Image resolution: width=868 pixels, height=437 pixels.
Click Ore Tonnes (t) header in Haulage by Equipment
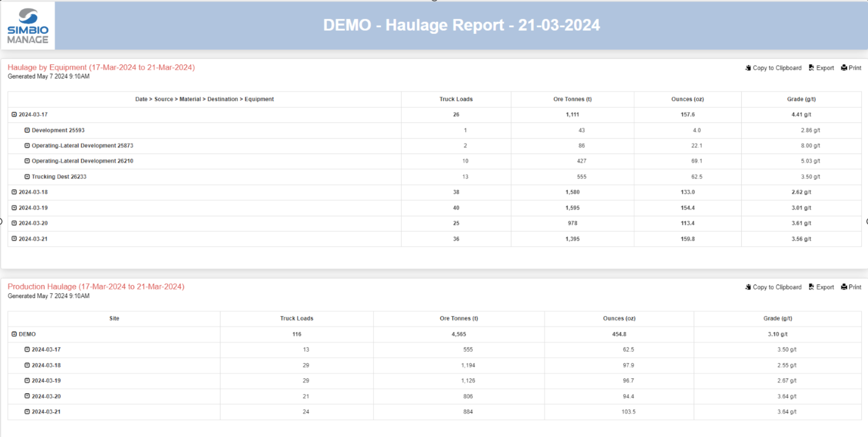(572, 99)
